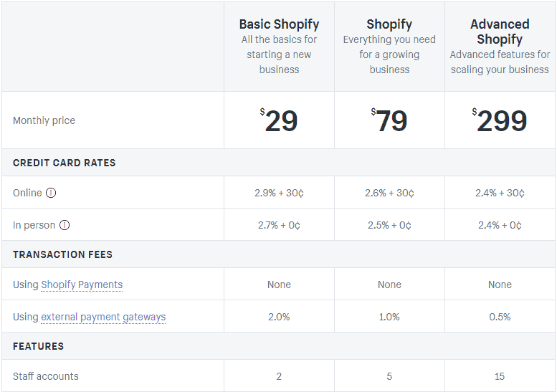Select the Advanced Shopify plan heading

tap(500, 32)
